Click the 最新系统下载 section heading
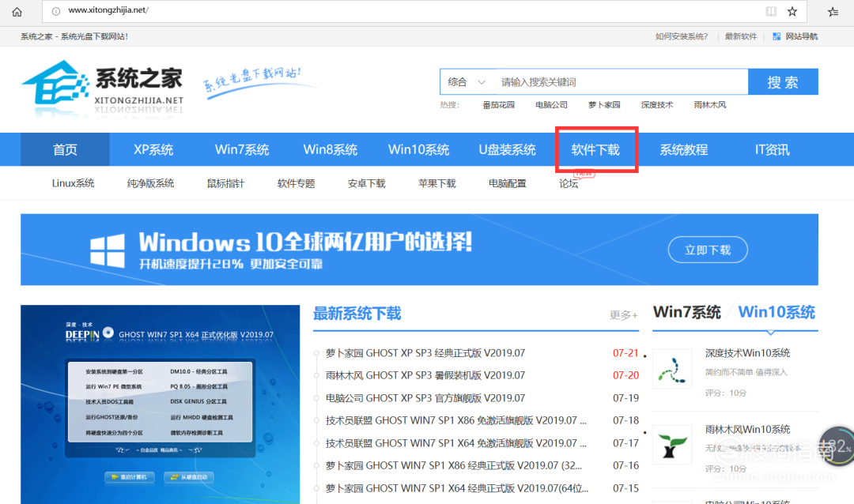The height and width of the screenshot is (504, 854). point(357,314)
